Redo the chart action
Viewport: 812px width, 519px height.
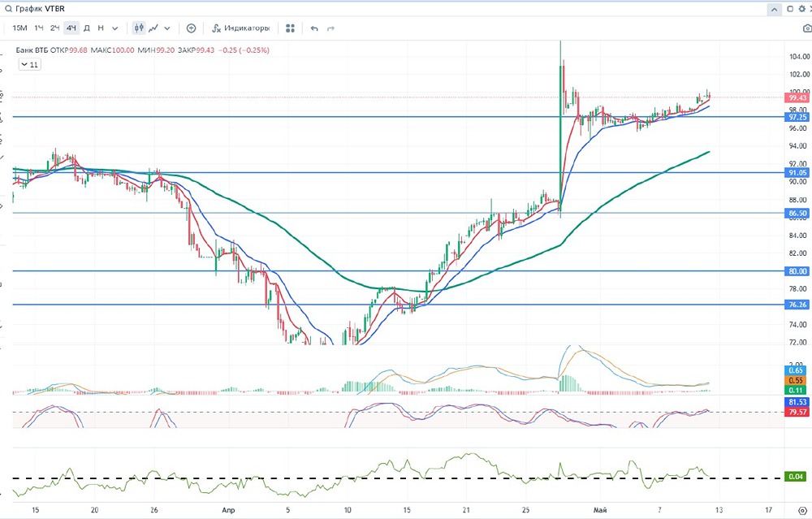pos(330,28)
